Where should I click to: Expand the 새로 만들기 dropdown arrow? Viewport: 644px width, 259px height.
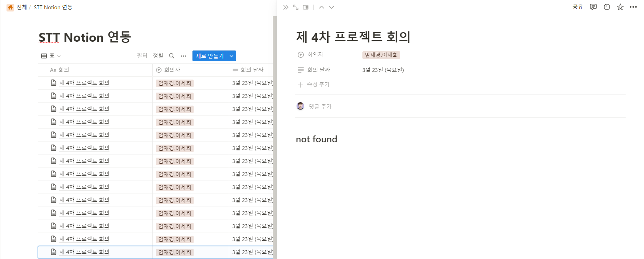click(x=232, y=56)
